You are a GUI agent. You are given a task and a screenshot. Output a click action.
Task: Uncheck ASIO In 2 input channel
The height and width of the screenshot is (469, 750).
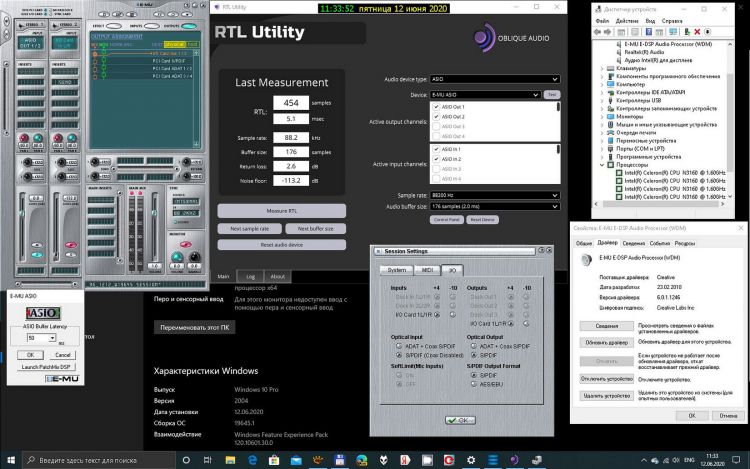click(x=436, y=159)
